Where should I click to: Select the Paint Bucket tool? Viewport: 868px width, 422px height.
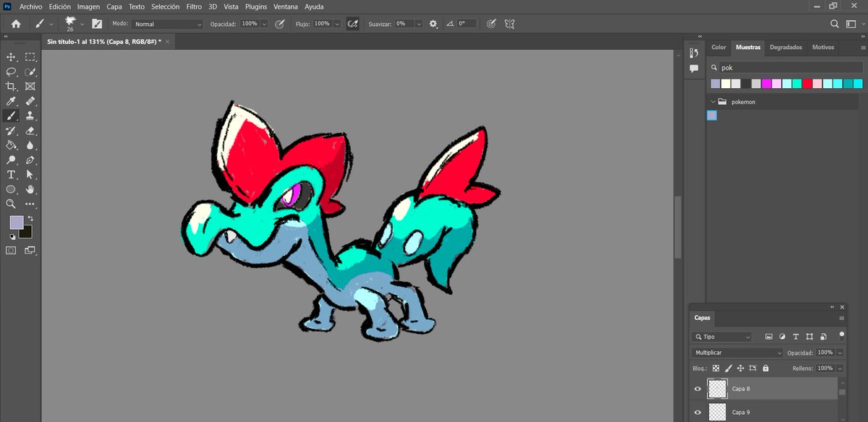[12, 145]
